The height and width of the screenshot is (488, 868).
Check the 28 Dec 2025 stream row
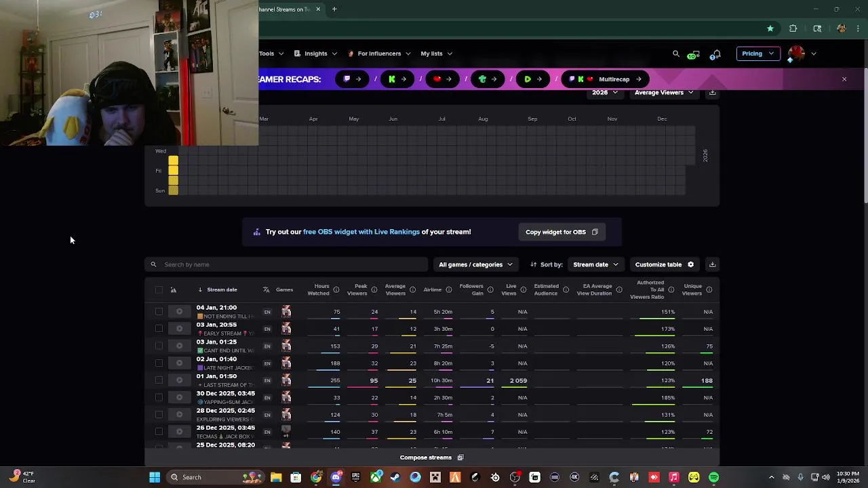[159, 415]
